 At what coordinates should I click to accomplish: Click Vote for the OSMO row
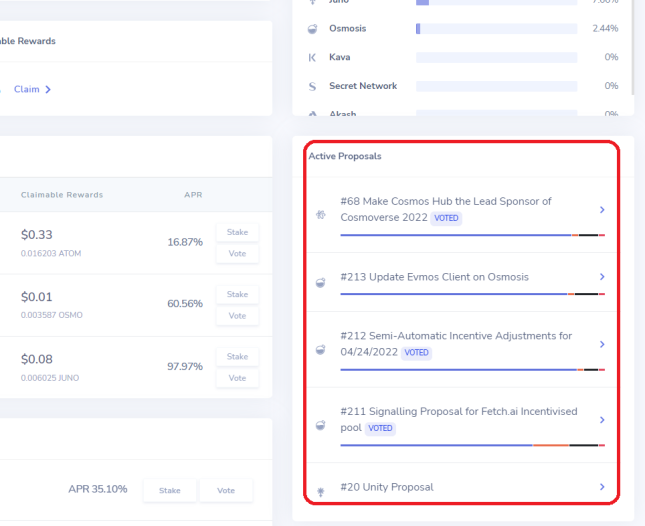coord(237,316)
